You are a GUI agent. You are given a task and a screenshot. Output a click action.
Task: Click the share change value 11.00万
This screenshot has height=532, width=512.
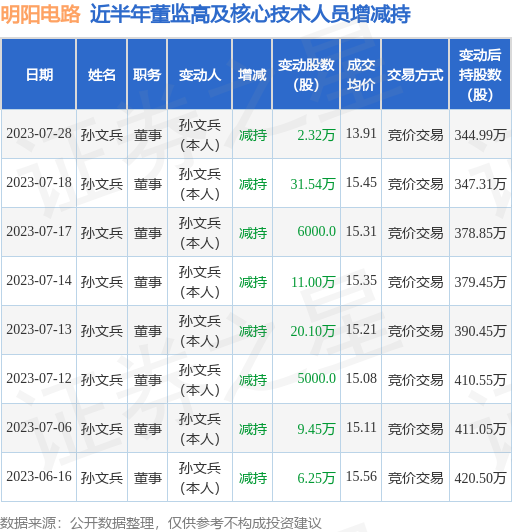click(x=313, y=282)
